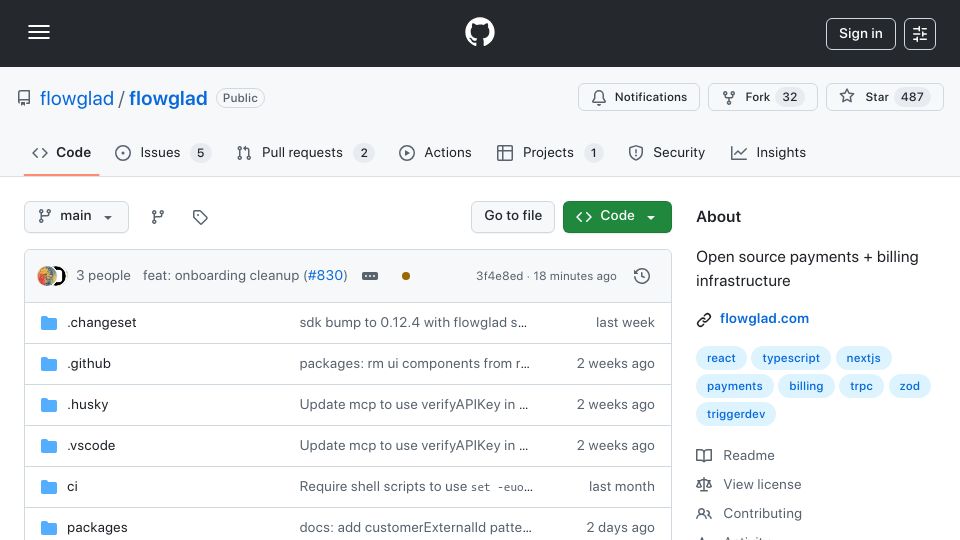Switch to the Issues tab

tap(162, 152)
